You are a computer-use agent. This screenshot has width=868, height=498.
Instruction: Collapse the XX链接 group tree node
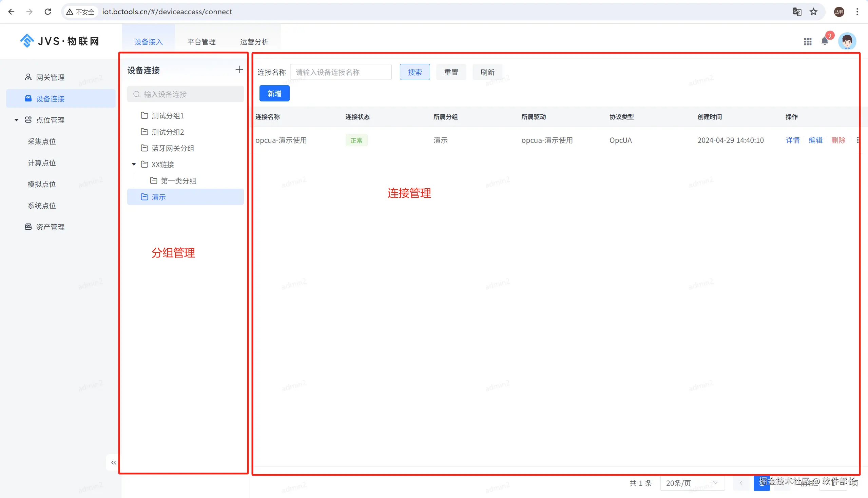(x=134, y=165)
